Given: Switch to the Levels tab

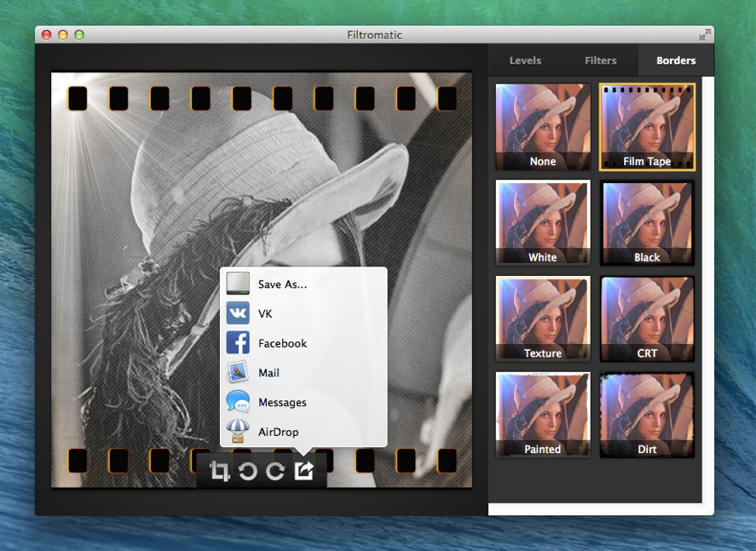Looking at the screenshot, I should 525,60.
